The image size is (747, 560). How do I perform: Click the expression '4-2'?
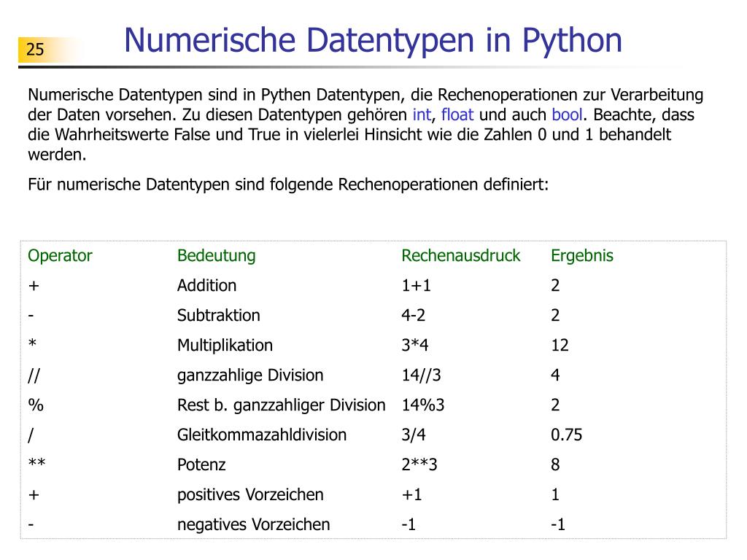(x=414, y=315)
